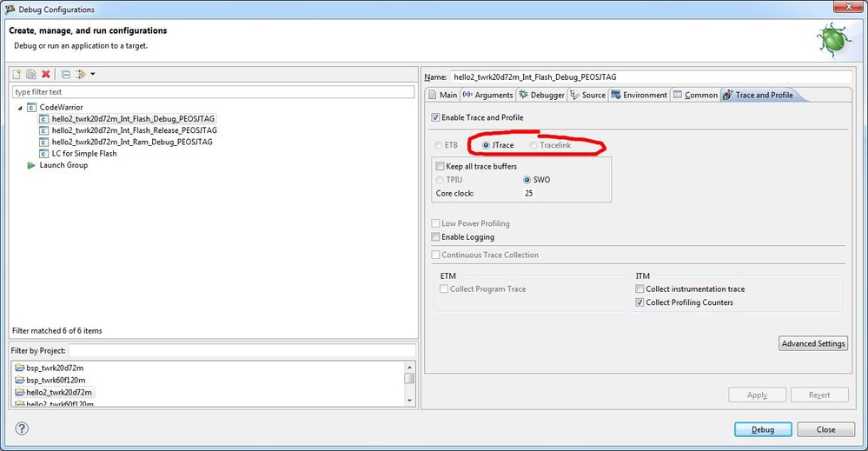Image resolution: width=868 pixels, height=451 pixels.
Task: Select the JTrace radio button
Action: pos(486,145)
